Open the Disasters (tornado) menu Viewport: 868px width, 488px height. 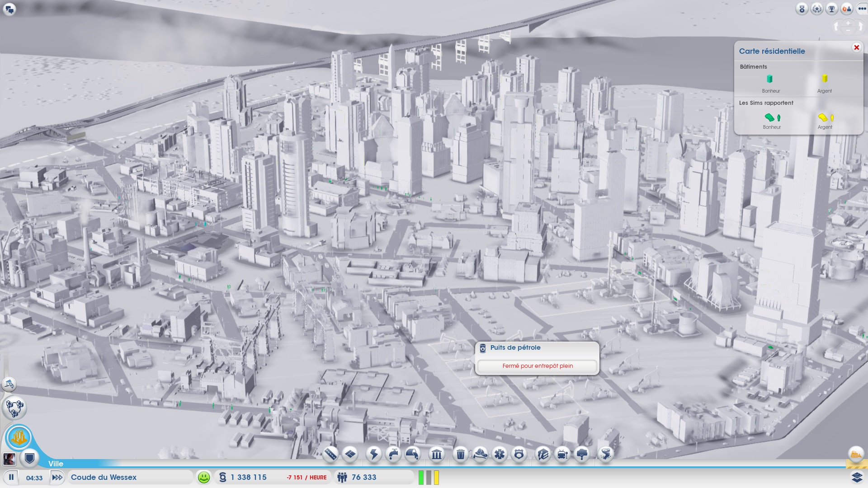pyautogui.click(x=606, y=454)
